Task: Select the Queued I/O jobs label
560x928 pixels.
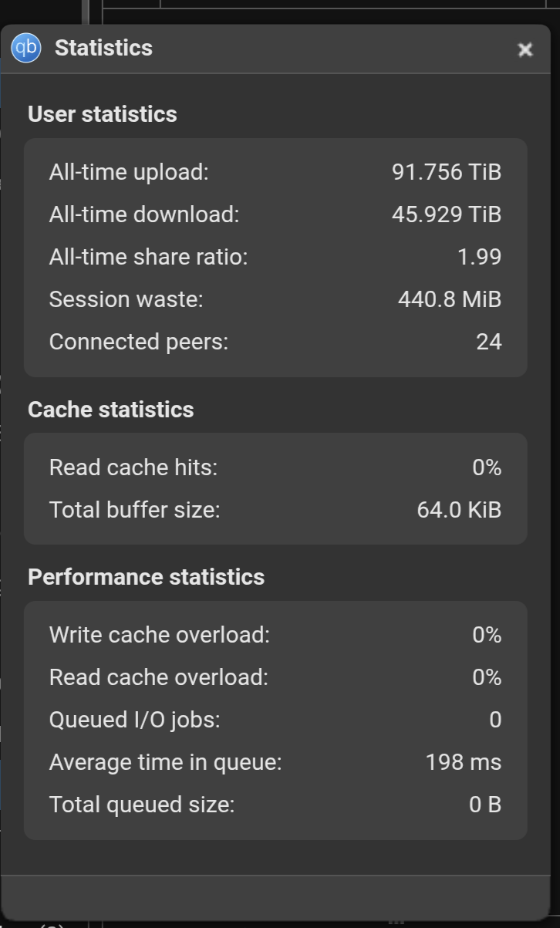Action: click(135, 720)
